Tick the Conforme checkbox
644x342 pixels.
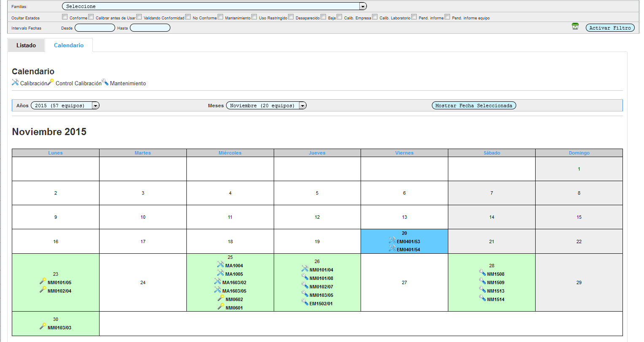pyautogui.click(x=65, y=17)
